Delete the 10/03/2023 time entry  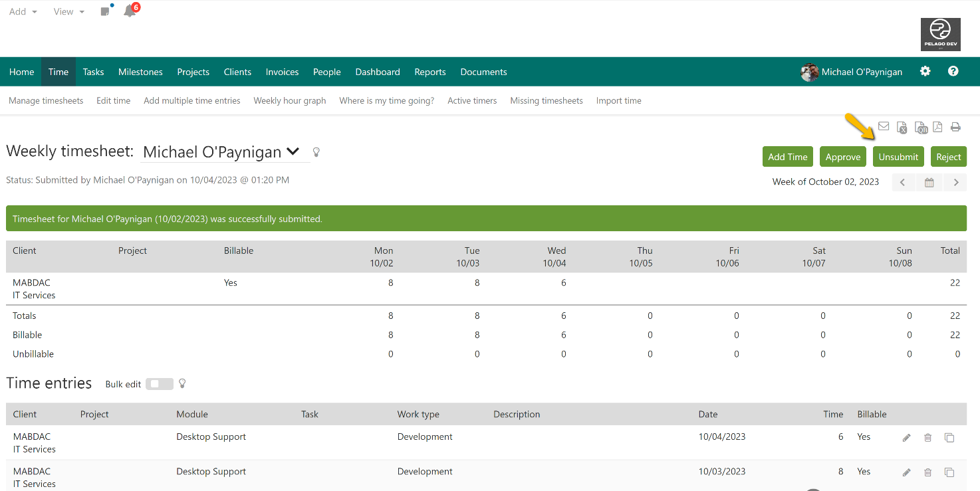click(927, 472)
